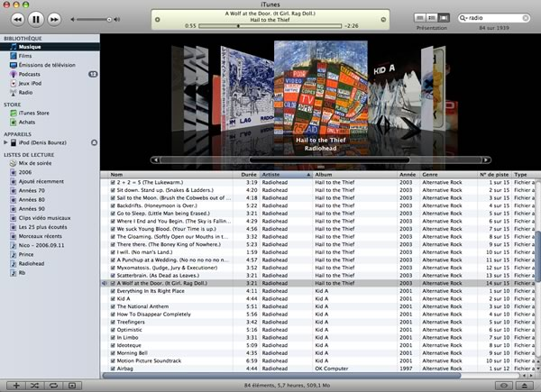Uncheck Go to Sleep. track checkbox
This screenshot has height=392, width=541.
[x=113, y=214]
